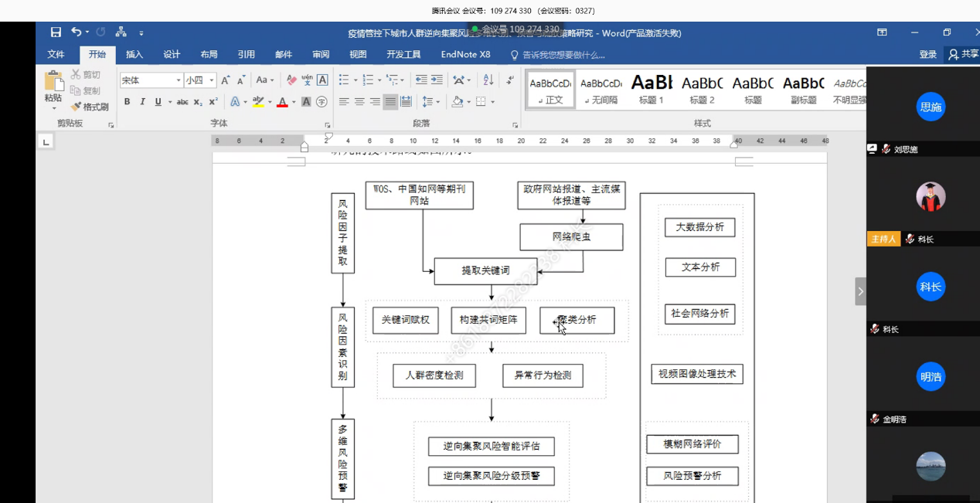980x503 pixels.
Task: Toggle bold formatting
Action: click(x=128, y=102)
